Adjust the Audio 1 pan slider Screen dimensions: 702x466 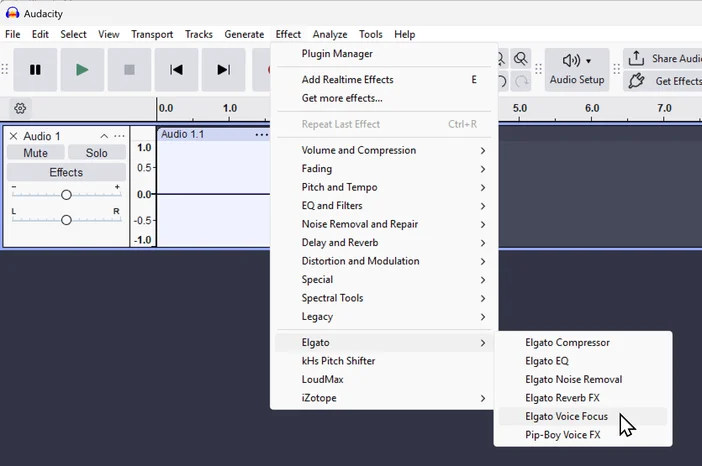point(66,220)
